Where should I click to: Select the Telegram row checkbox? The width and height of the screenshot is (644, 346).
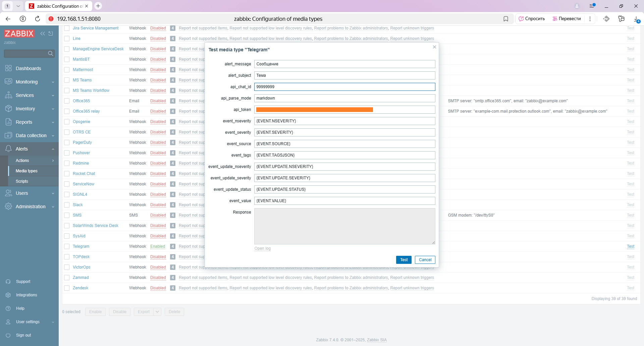67,246
